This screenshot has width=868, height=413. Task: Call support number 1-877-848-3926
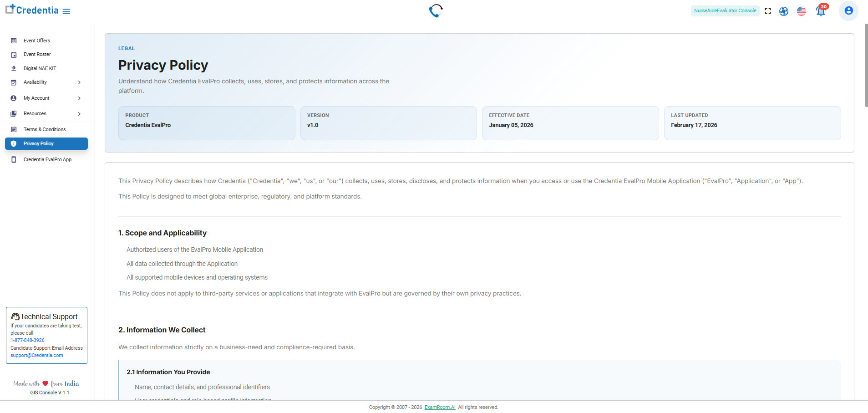tap(28, 341)
